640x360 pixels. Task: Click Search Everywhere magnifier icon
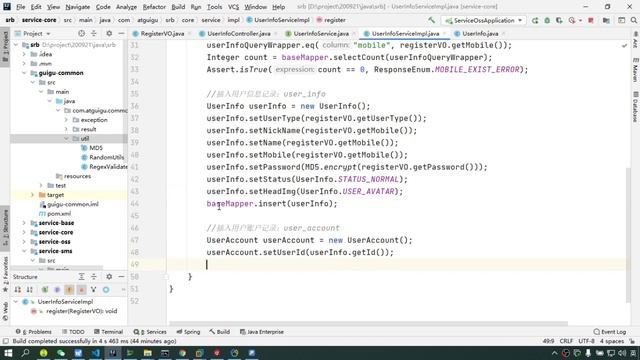click(633, 20)
